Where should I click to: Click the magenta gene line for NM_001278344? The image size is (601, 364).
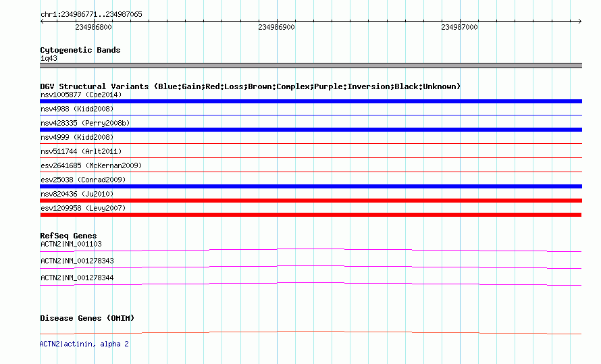(x=311, y=284)
